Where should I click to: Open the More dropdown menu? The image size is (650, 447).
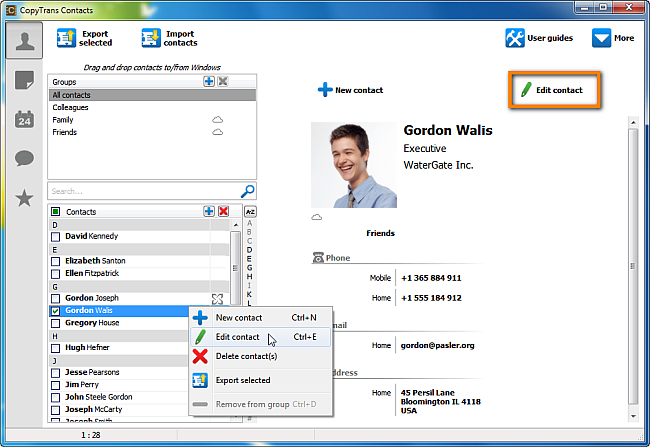pyautogui.click(x=614, y=38)
